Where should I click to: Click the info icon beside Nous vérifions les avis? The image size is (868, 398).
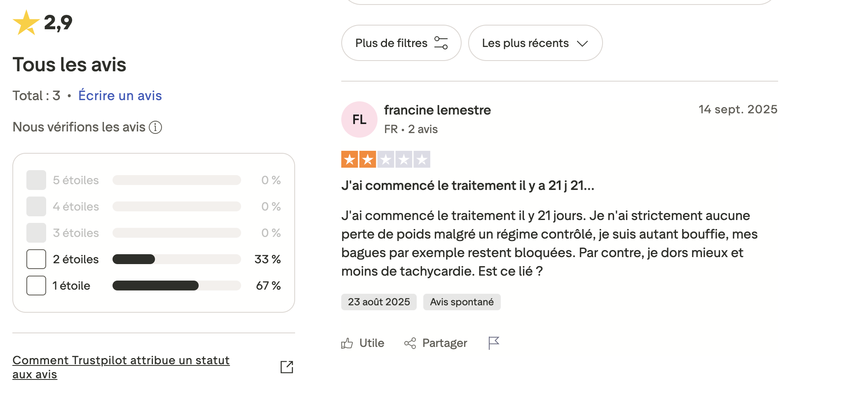coord(155,127)
